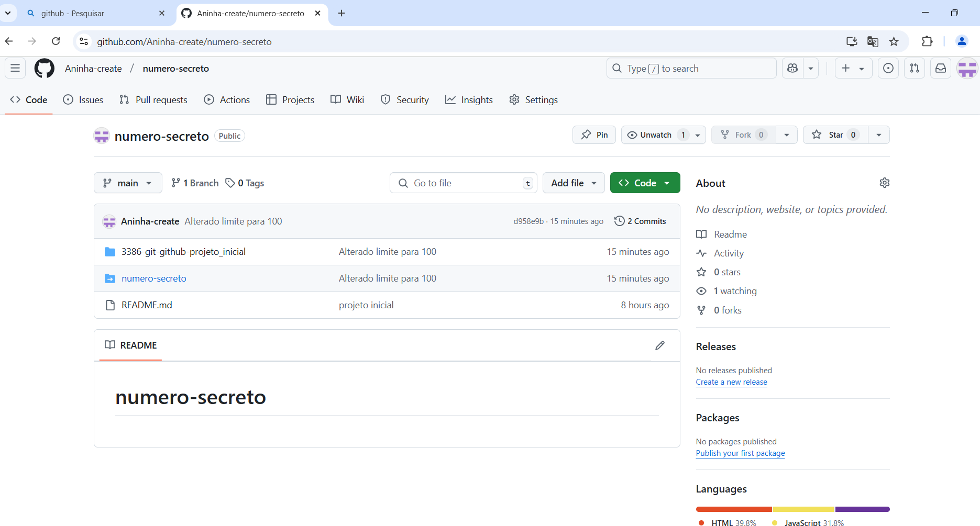Open the Insights tab
Image resolution: width=980 pixels, height=526 pixels.
coord(469,99)
